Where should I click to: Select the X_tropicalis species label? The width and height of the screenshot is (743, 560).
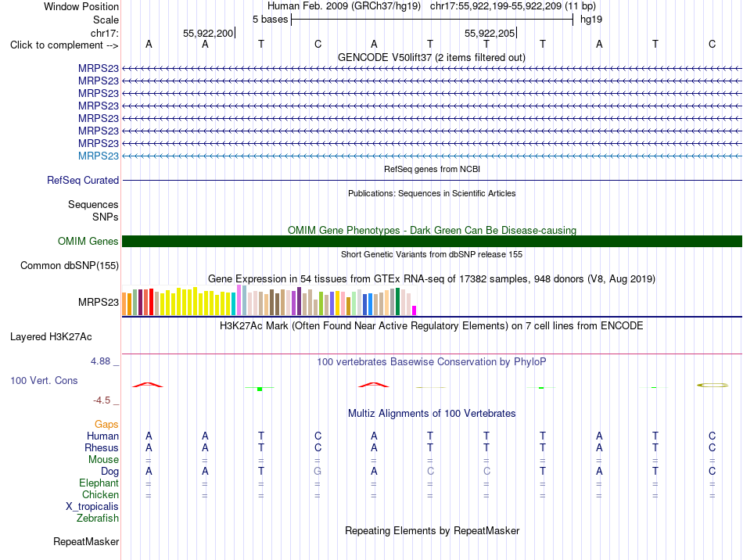(92, 507)
